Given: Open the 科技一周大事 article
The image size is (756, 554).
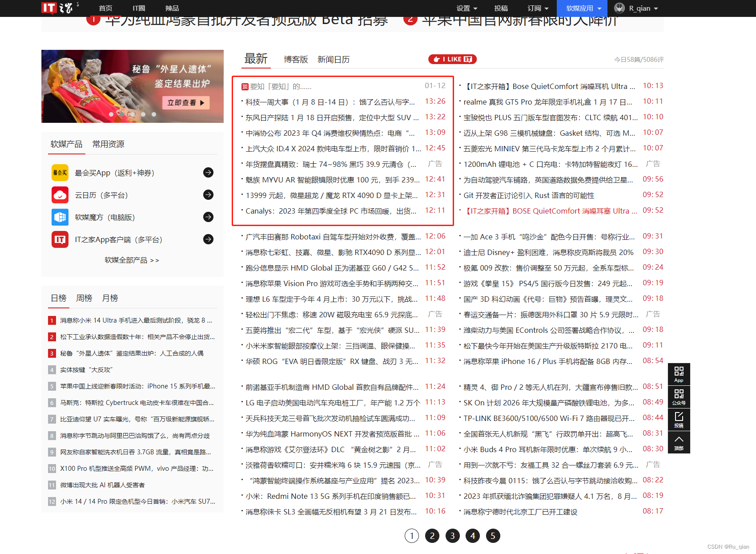Looking at the screenshot, I should 330,102.
